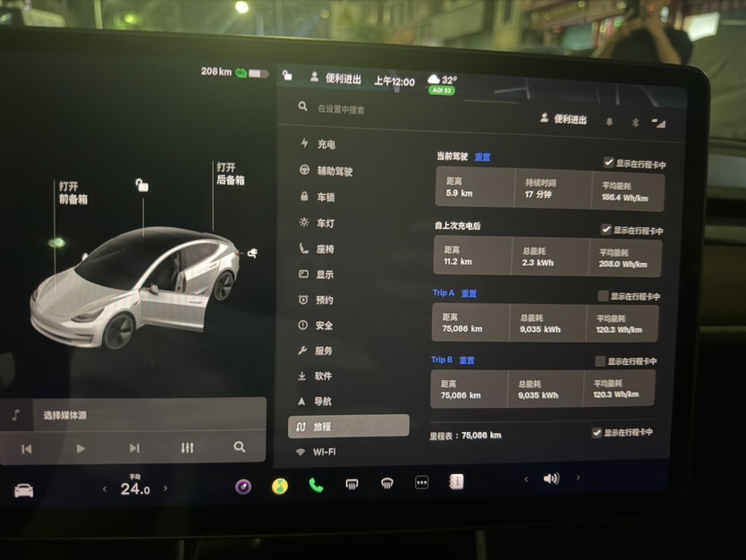Image resolution: width=746 pixels, height=560 pixels.
Task: Open the 安全 safety menu
Action: point(315,326)
